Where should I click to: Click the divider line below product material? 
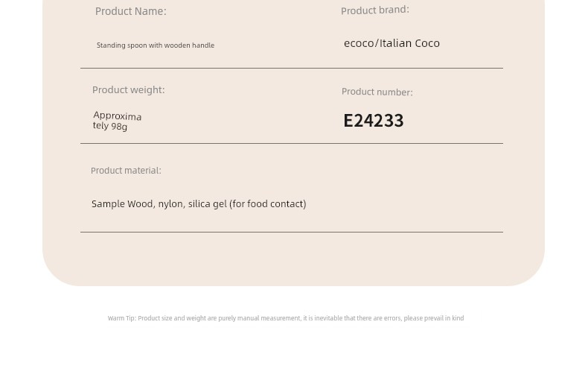click(x=291, y=232)
